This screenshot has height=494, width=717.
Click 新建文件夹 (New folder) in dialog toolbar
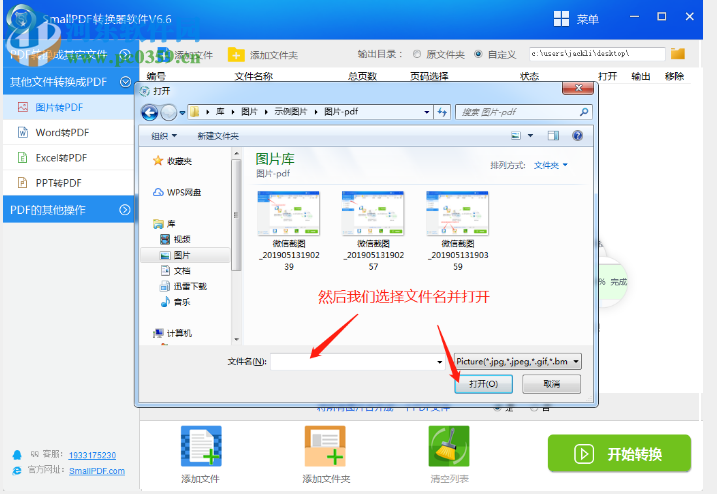coord(218,136)
